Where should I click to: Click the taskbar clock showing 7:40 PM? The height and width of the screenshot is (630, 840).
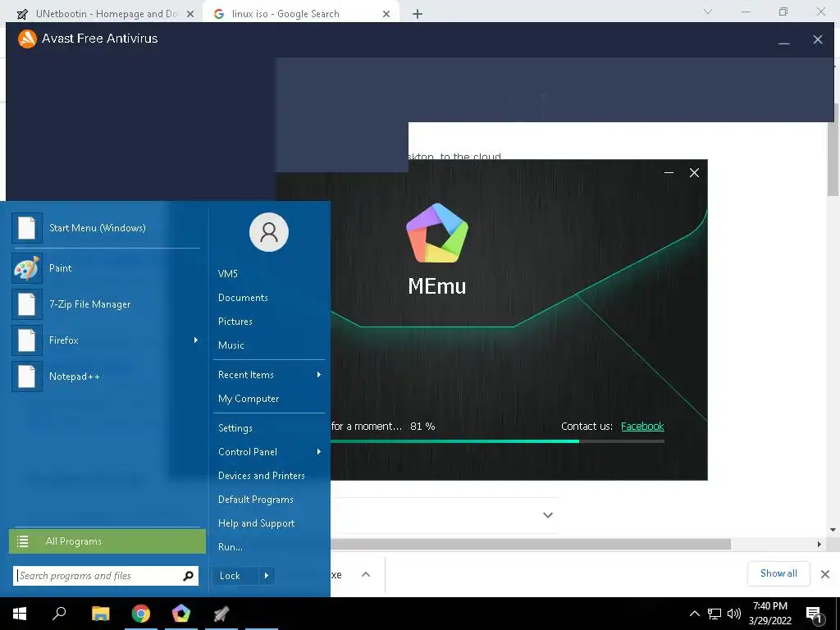click(770, 614)
